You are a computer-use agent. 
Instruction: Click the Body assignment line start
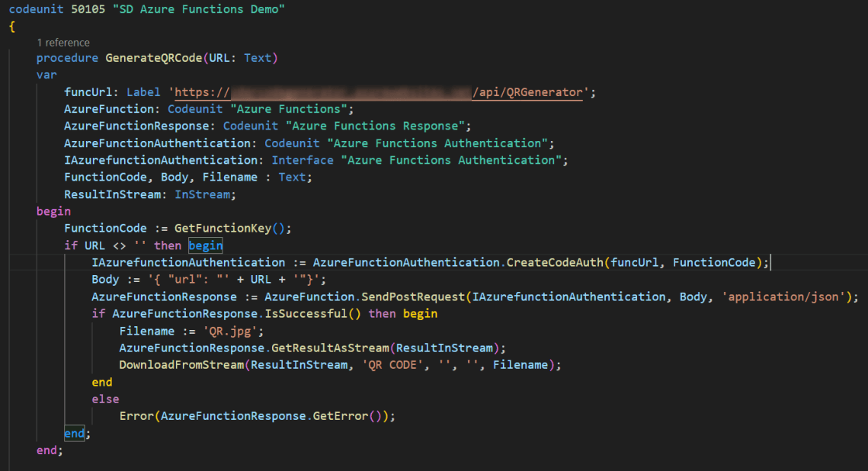105,280
